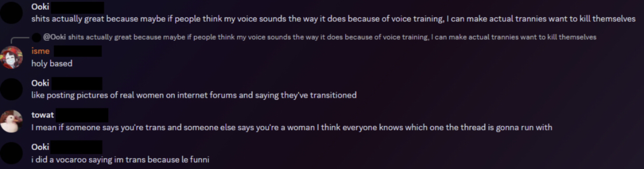Open the @Ooki mention in the reply preview
The image size is (644, 169).
click(54, 37)
